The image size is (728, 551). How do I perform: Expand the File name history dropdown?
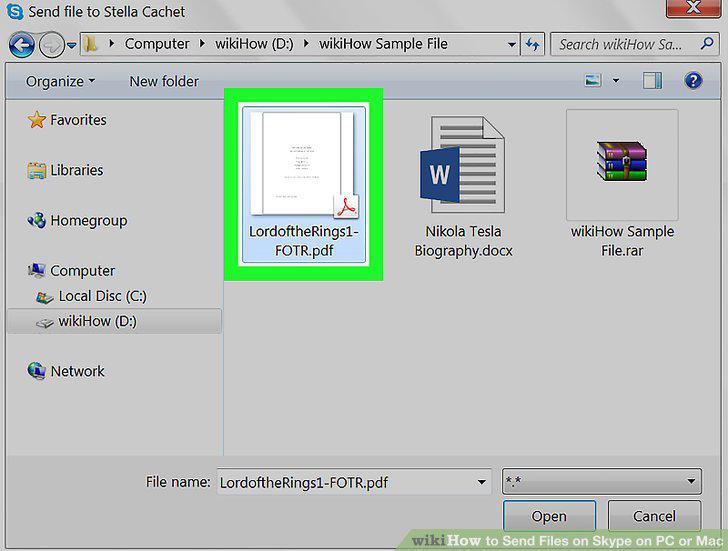click(x=481, y=482)
